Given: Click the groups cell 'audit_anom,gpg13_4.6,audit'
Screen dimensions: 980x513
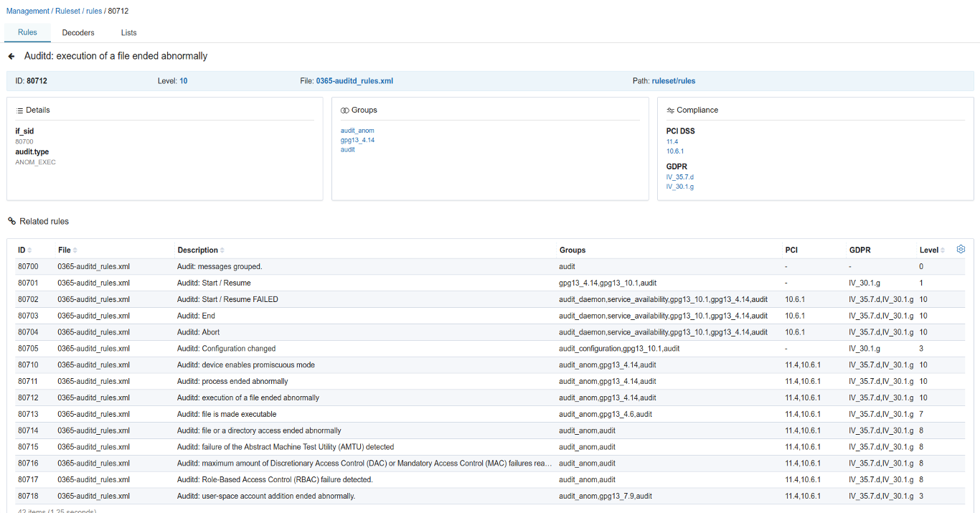Looking at the screenshot, I should (606, 414).
